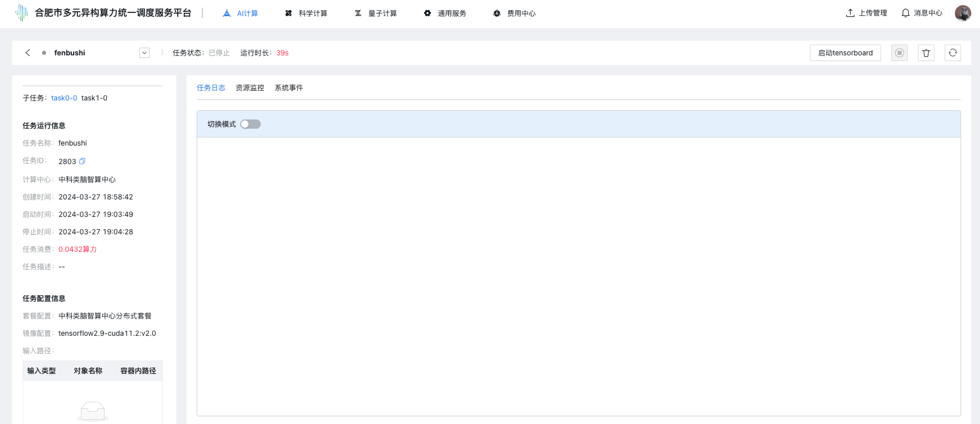Switch to the 资源监控 tab
This screenshot has height=424, width=980.
point(250,88)
